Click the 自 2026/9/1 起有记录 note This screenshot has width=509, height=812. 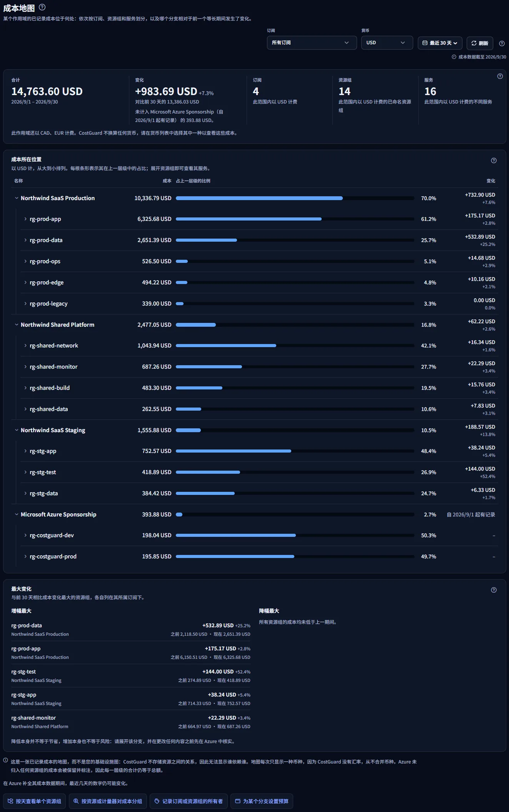pos(471,515)
